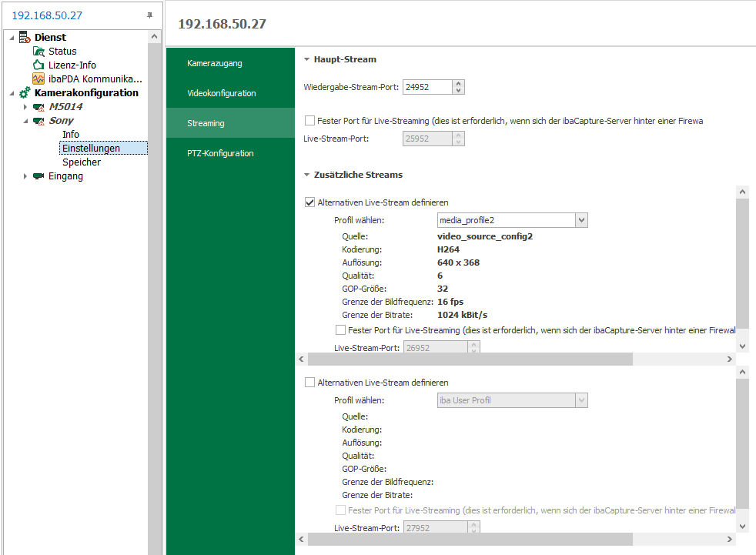Screen dimensions: 756x555
Task: Click the ibaPDA Kommunikation icon
Action: click(x=38, y=79)
